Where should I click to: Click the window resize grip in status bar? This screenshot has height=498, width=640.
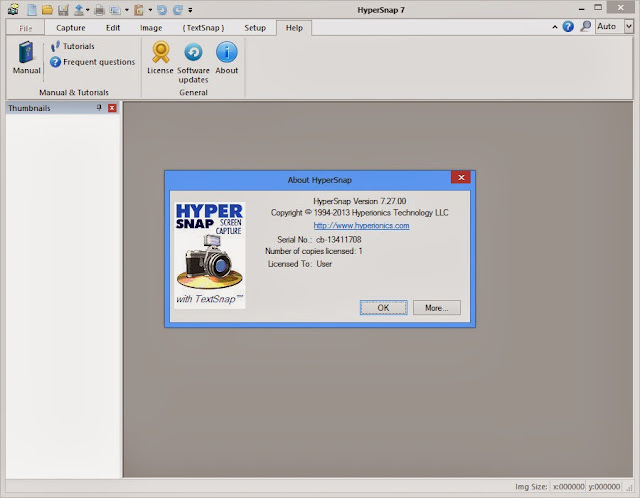[x=629, y=487]
